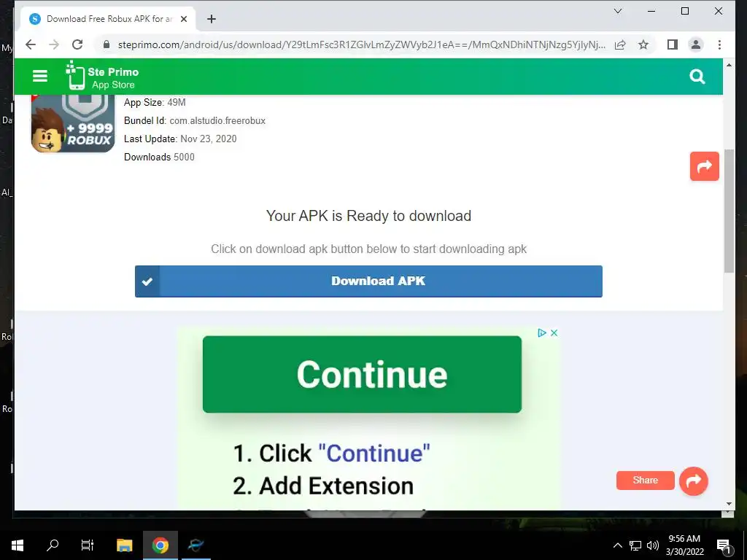Show hidden system tray icons

(617, 545)
